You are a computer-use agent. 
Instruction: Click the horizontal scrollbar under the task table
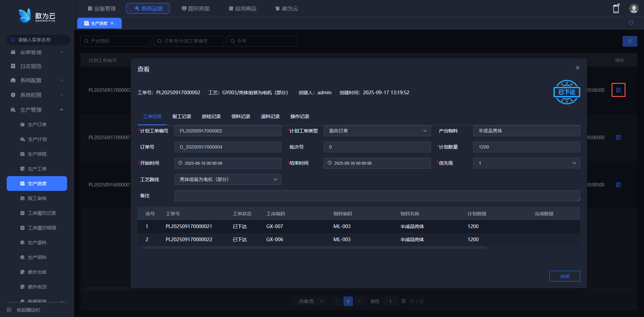[x=314, y=248]
